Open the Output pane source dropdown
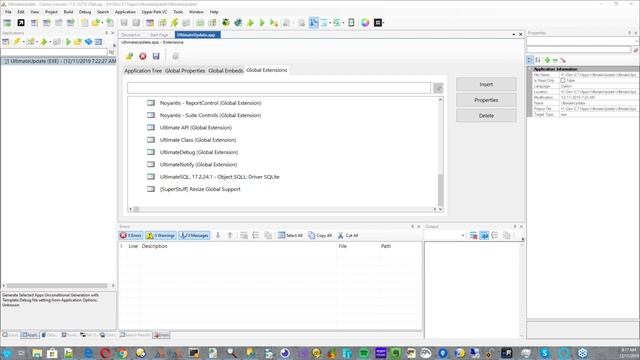 pyautogui.click(x=463, y=236)
